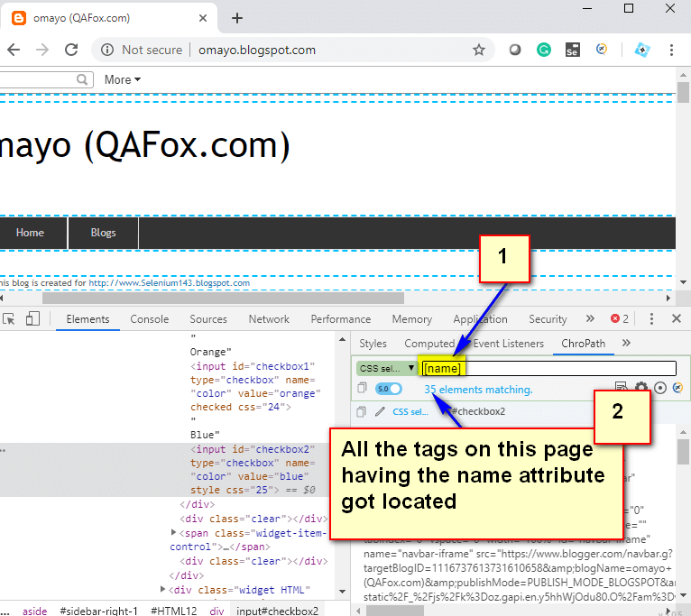Click the page horizontal scrollbar thumb
Viewport: 691px width, 616px height.
coord(223,299)
